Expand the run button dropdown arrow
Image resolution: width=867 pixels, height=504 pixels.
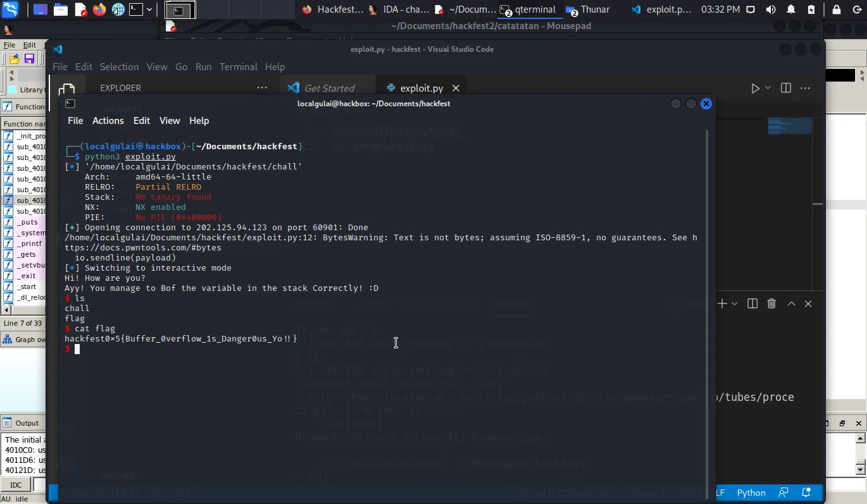[768, 89]
